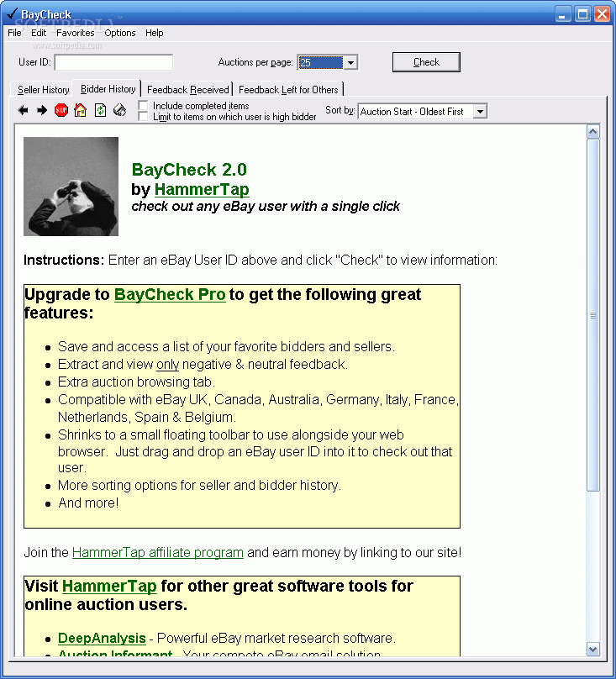Open the Help menu
The image size is (616, 679).
[155, 33]
